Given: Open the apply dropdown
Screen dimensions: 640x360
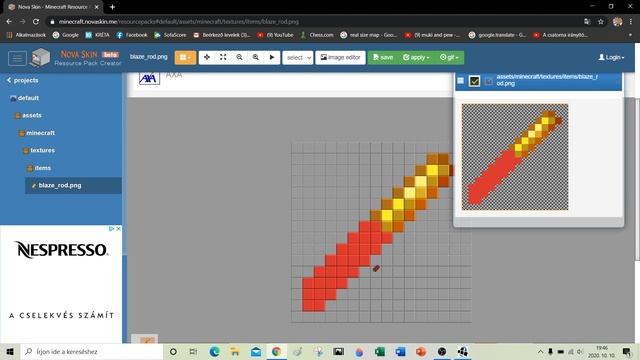Looking at the screenshot, I should (x=416, y=58).
